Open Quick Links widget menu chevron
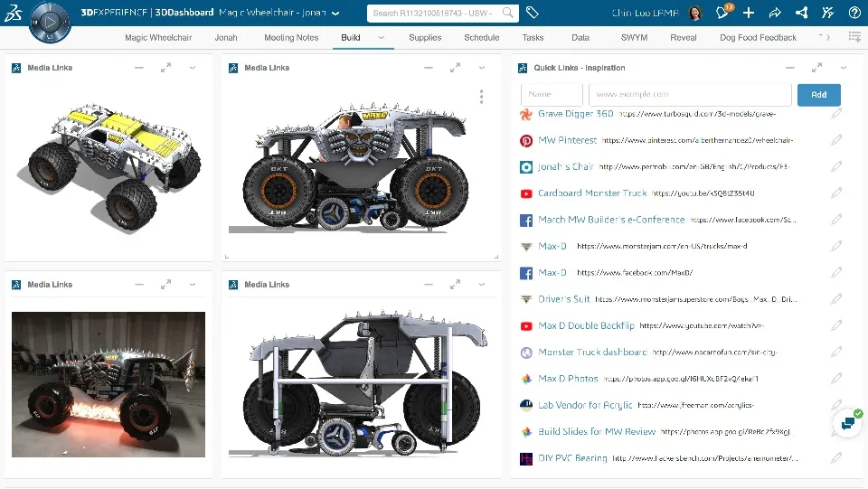 point(843,68)
